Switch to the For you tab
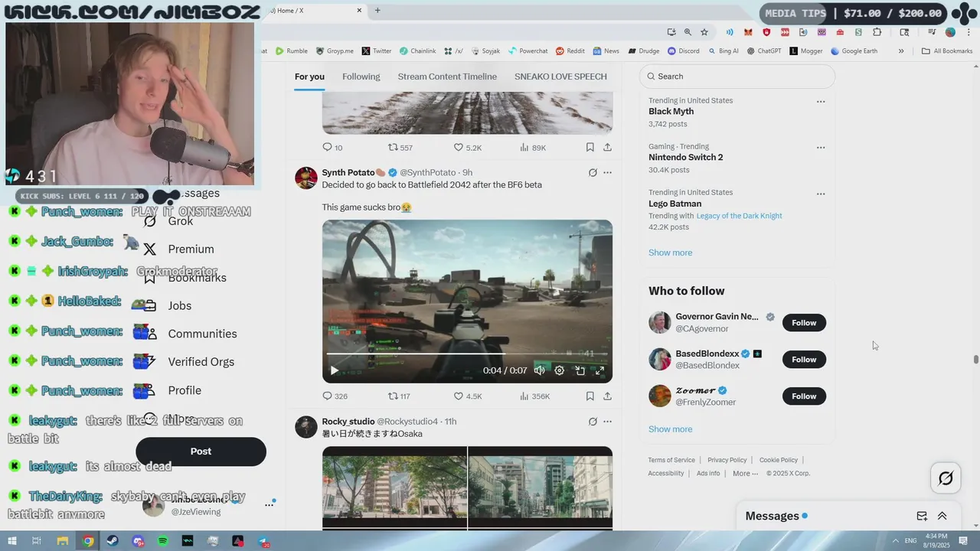 tap(309, 77)
